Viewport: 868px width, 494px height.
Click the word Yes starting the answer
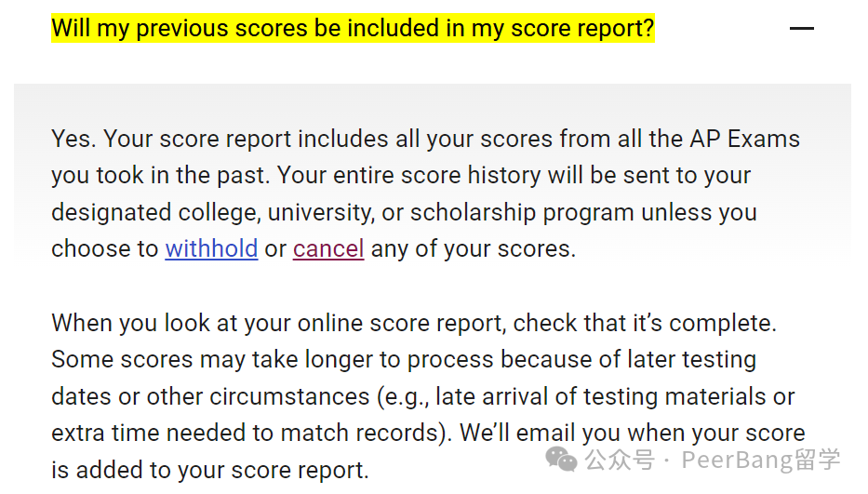point(73,139)
